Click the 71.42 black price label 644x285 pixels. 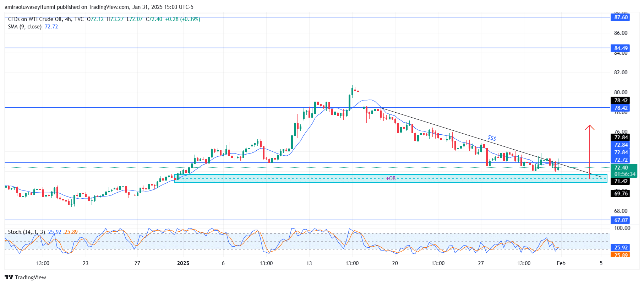(x=621, y=181)
